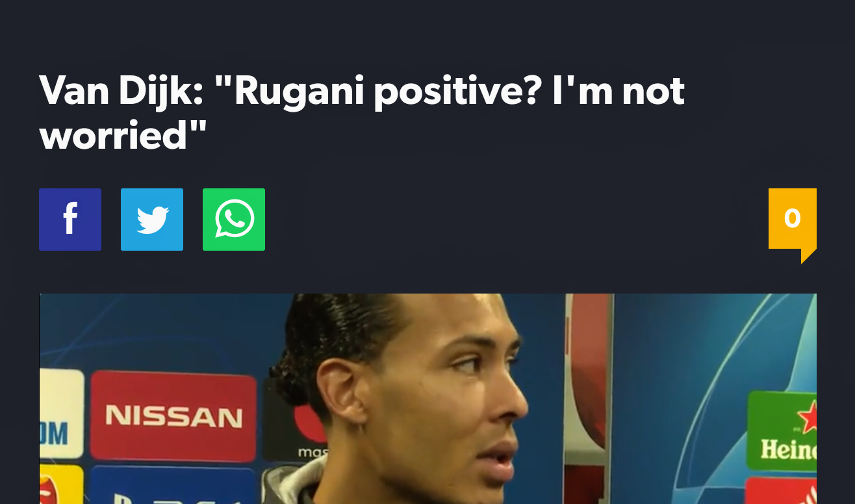Image resolution: width=855 pixels, height=504 pixels.
Task: Click the red sponsor panel below Heineken
Action: tap(782, 491)
